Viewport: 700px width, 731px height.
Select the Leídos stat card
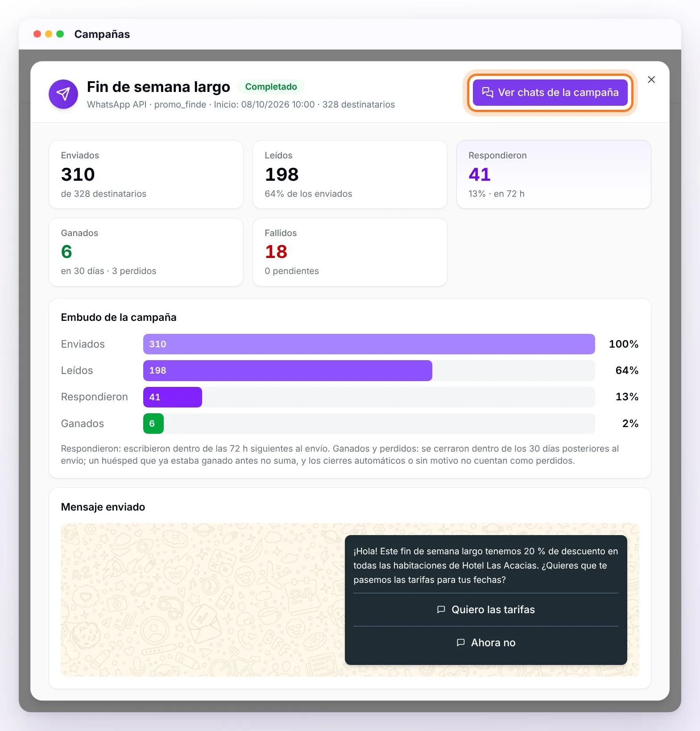click(350, 174)
